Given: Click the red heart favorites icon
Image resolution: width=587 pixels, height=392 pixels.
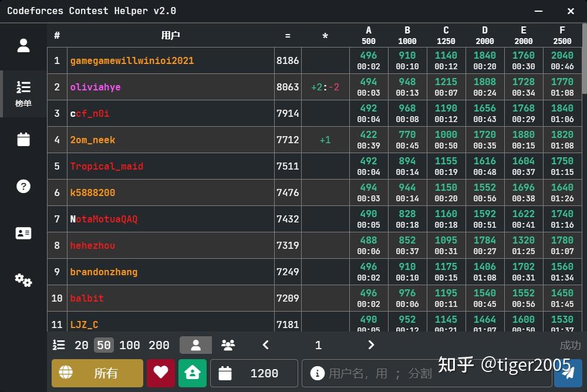Looking at the screenshot, I should point(161,373).
